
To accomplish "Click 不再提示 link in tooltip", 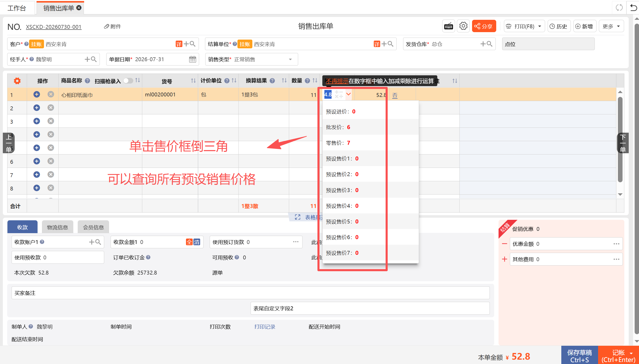I will pyautogui.click(x=337, y=81).
